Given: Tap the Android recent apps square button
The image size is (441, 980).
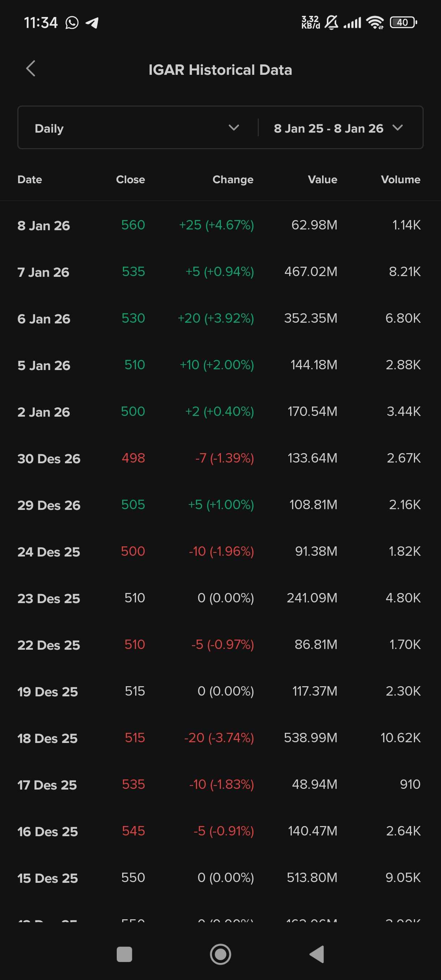Looking at the screenshot, I should [124, 954].
